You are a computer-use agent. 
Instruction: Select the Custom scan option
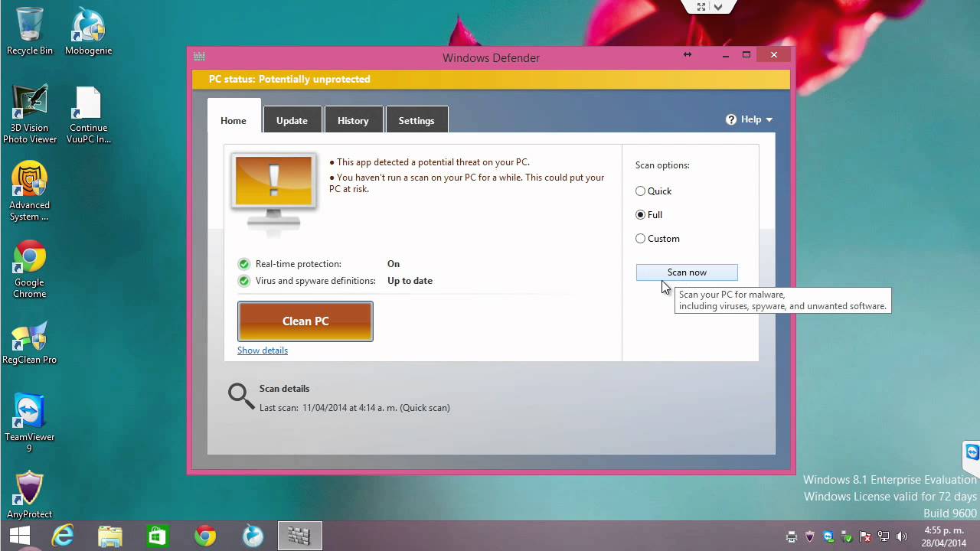[x=657, y=239]
